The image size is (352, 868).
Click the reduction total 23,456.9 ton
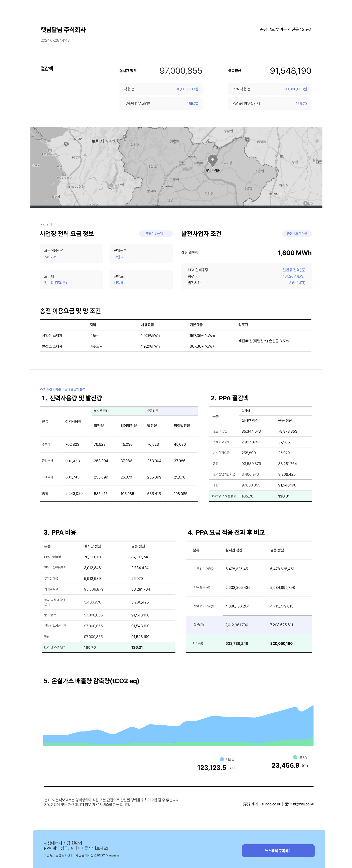coord(290,766)
